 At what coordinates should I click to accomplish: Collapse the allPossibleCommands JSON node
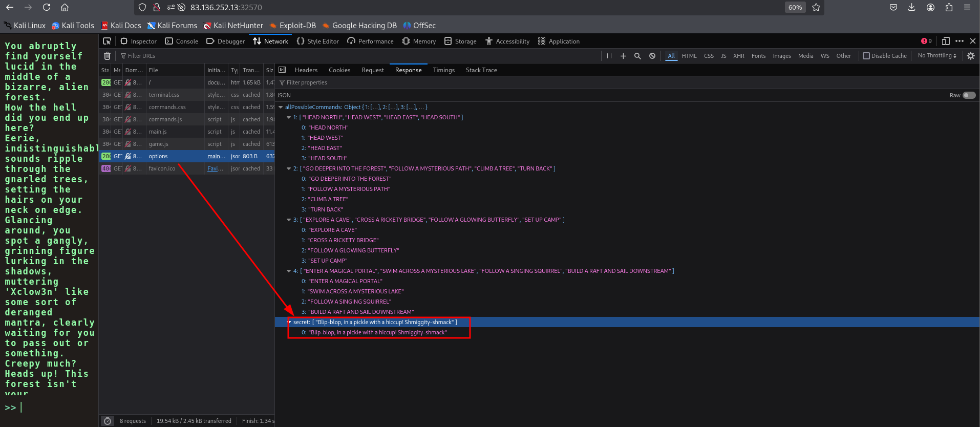click(x=281, y=108)
